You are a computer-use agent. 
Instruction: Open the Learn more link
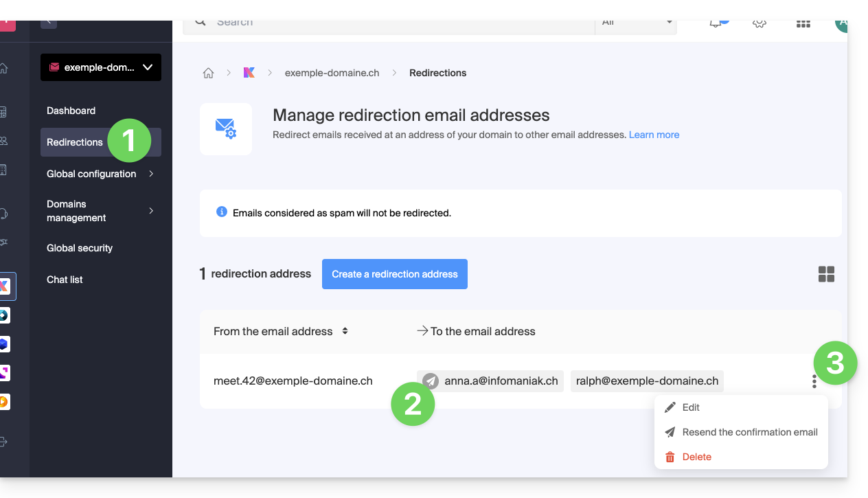click(654, 135)
